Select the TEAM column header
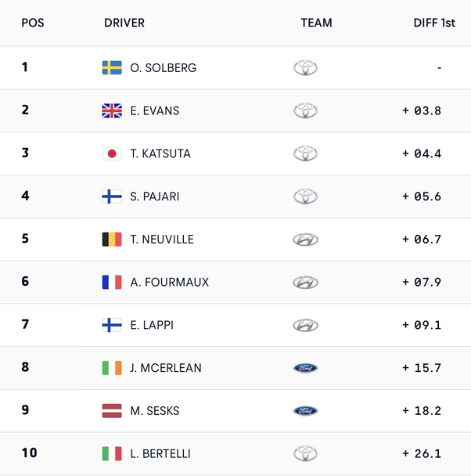Image resolution: width=471 pixels, height=476 pixels. click(x=316, y=23)
